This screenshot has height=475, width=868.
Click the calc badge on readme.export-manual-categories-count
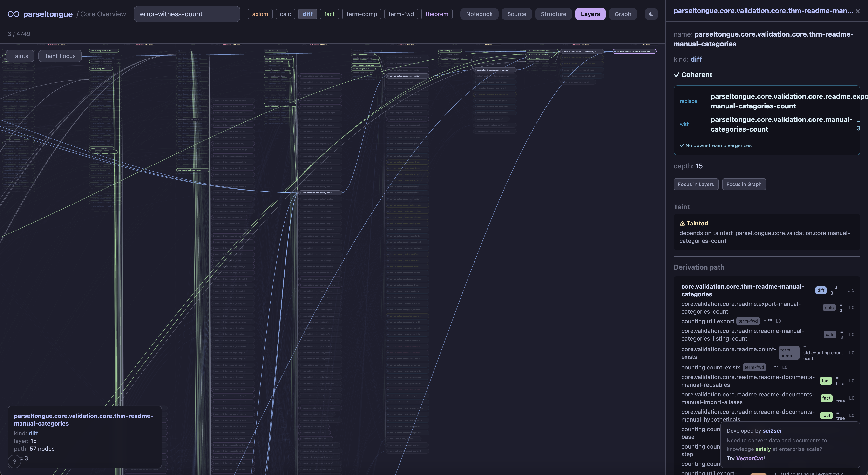pyautogui.click(x=830, y=307)
